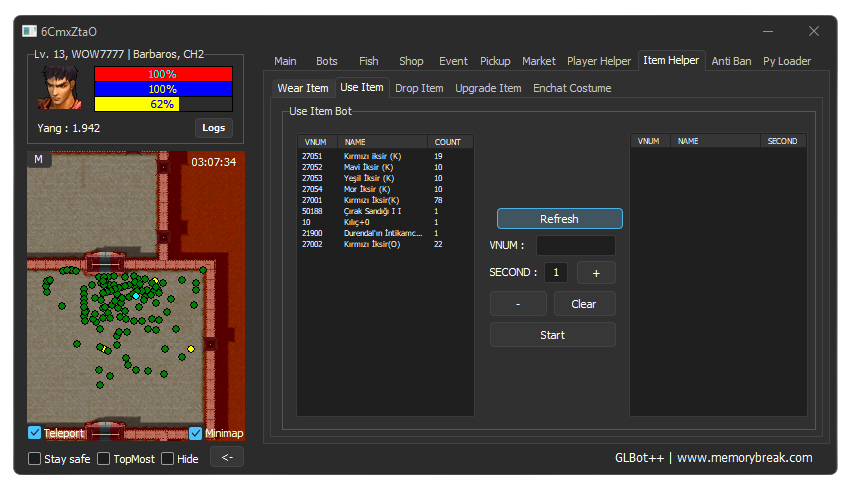Select the Item Helper tab

[671, 60]
